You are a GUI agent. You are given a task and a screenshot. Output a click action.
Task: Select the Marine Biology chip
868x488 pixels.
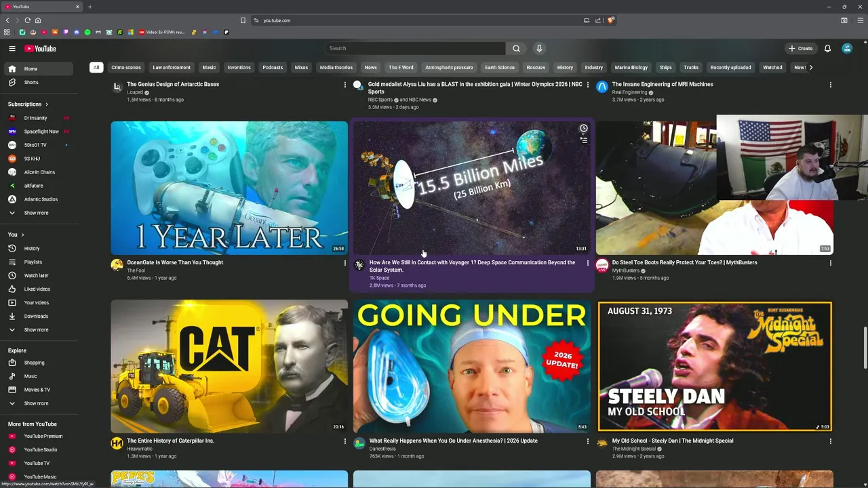click(631, 67)
